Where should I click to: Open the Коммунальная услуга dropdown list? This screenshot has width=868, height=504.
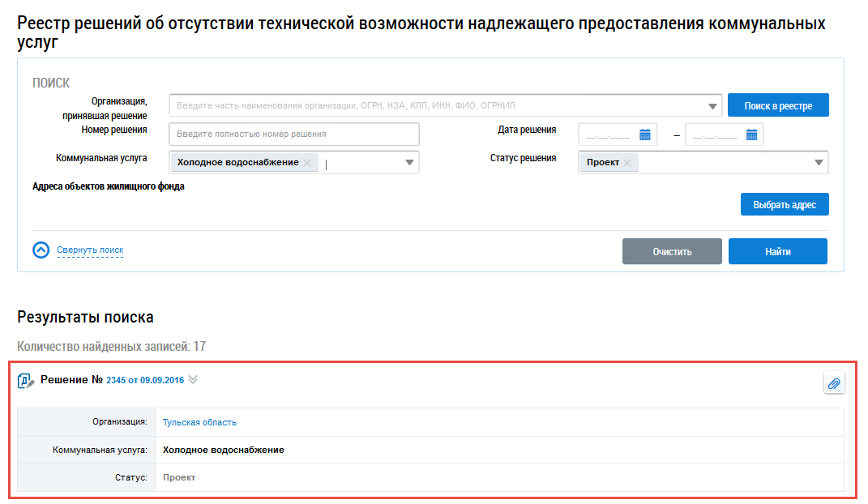point(409,163)
